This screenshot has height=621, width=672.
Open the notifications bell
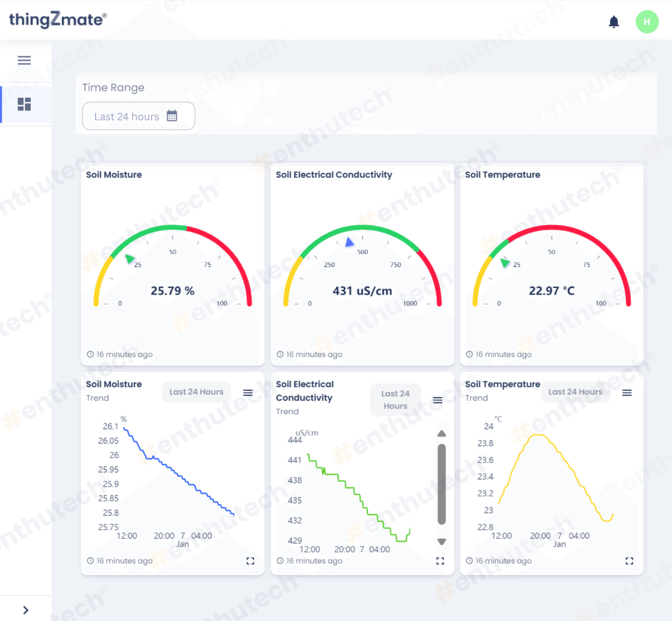[x=614, y=22]
